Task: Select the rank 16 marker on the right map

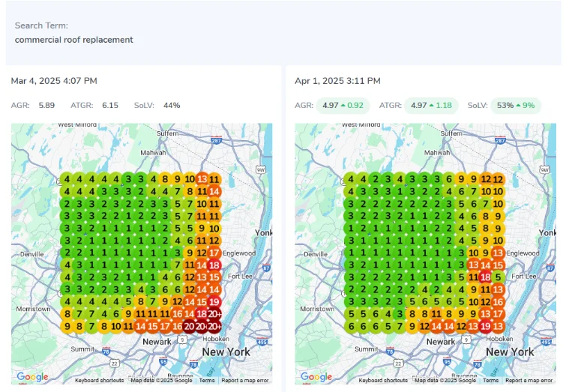Action: [x=499, y=301]
